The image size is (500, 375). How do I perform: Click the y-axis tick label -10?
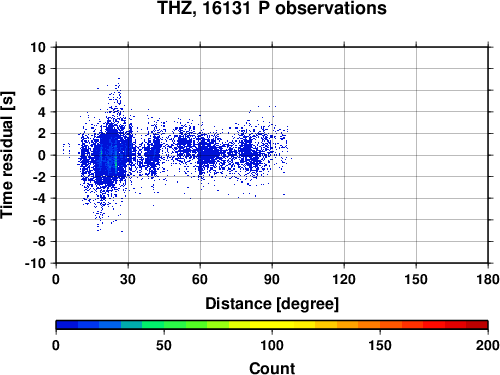(x=35, y=263)
